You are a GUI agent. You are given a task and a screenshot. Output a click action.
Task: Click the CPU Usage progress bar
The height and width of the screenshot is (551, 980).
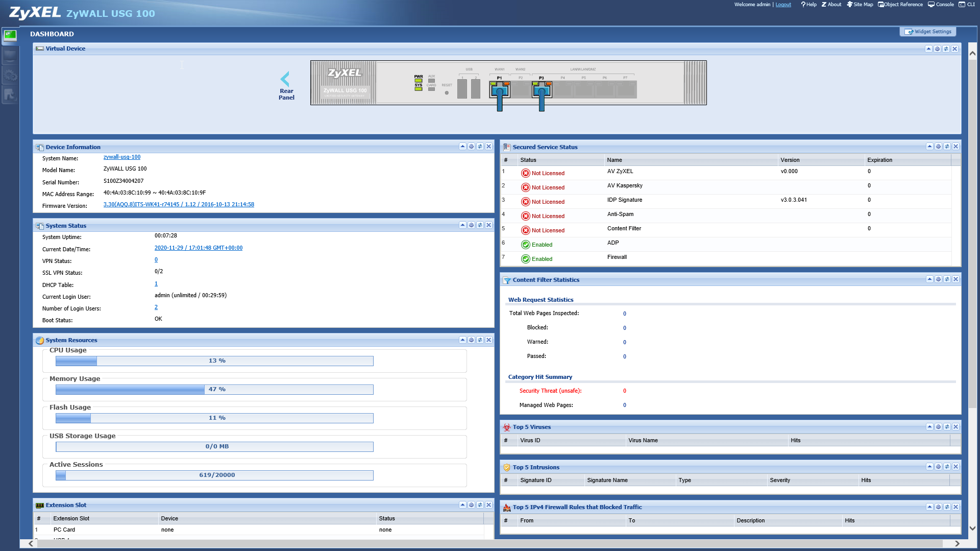[x=214, y=361]
